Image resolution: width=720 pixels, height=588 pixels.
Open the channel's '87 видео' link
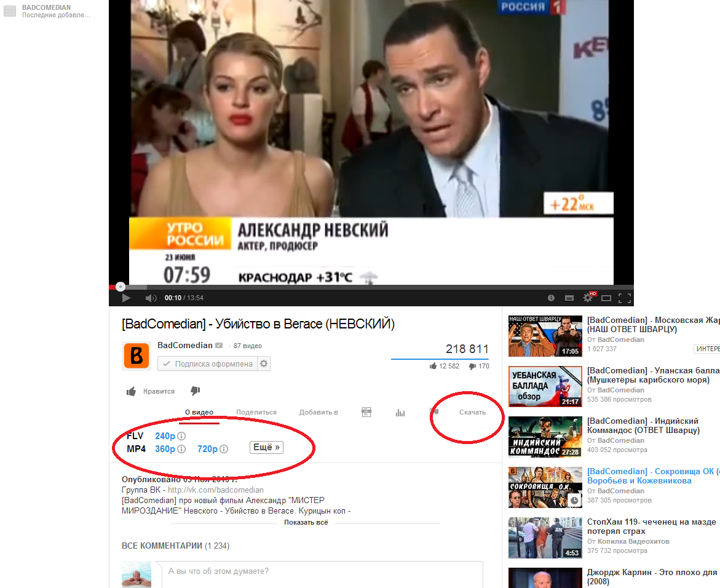(x=248, y=346)
